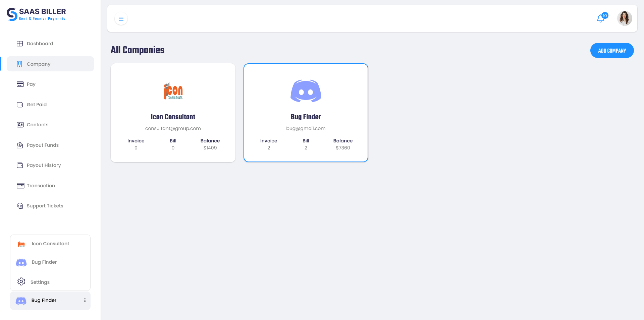Click the hamburger menu toggle icon
The width and height of the screenshot is (644, 320).
pyautogui.click(x=121, y=19)
